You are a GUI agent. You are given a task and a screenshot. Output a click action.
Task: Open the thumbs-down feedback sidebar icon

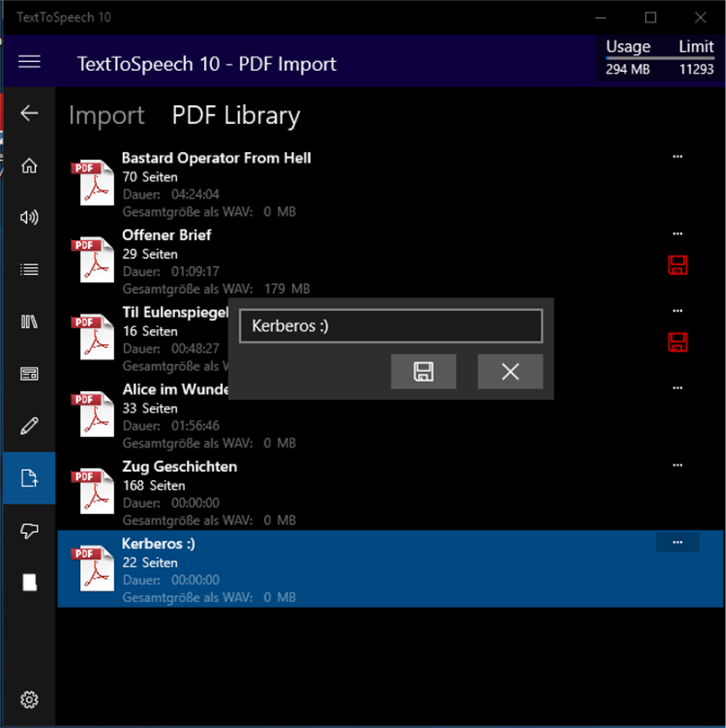tap(30, 530)
